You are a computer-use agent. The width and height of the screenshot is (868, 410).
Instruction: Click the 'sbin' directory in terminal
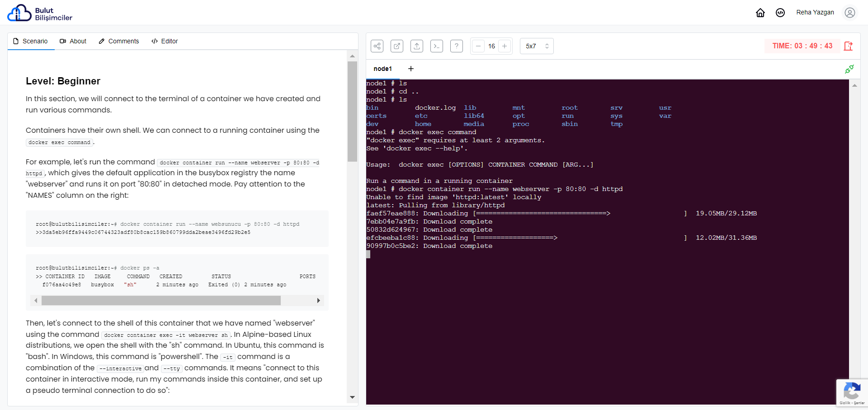tap(570, 124)
